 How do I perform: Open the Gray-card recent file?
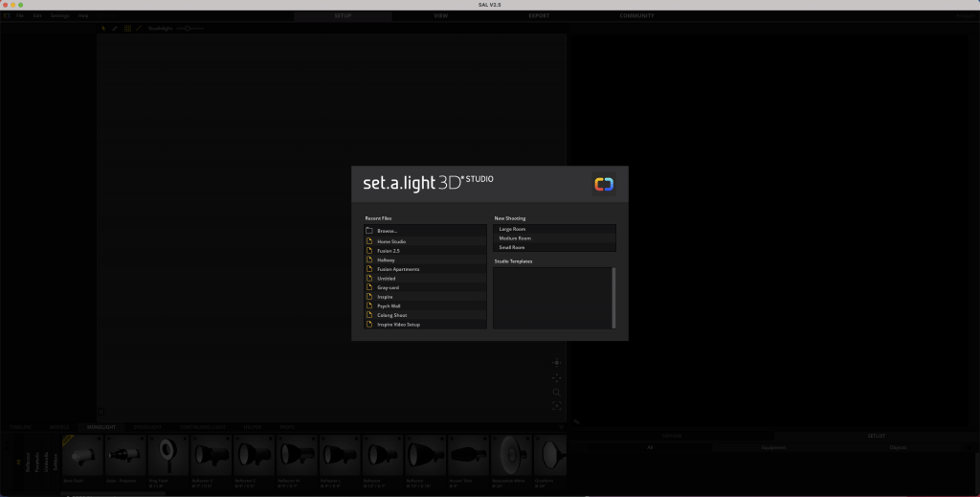[425, 287]
